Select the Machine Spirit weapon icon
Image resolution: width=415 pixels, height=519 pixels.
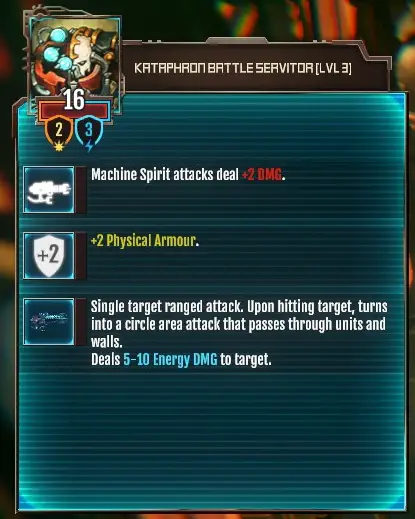point(49,190)
